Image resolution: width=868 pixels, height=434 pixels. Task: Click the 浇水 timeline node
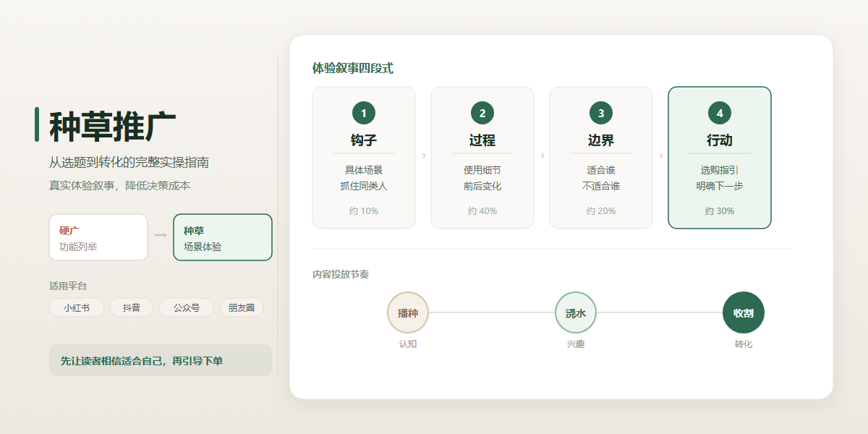click(576, 312)
